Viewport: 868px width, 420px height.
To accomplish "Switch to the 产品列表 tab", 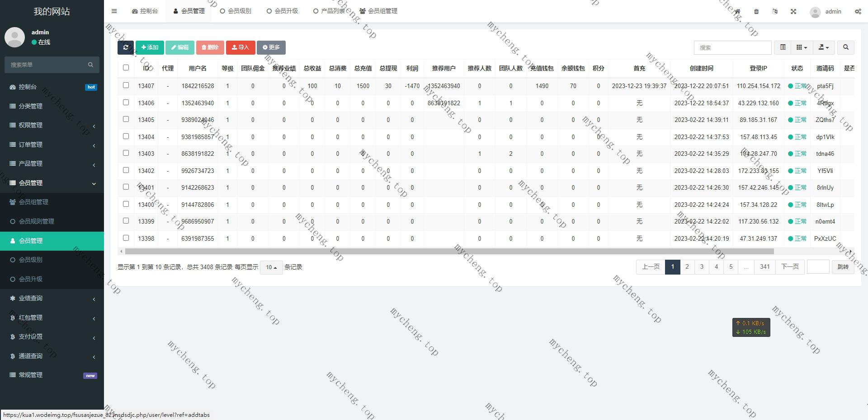I will [x=329, y=11].
